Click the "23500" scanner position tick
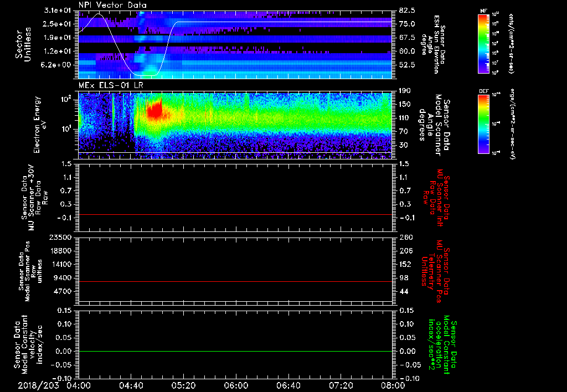The image size is (567, 392). coord(61,238)
